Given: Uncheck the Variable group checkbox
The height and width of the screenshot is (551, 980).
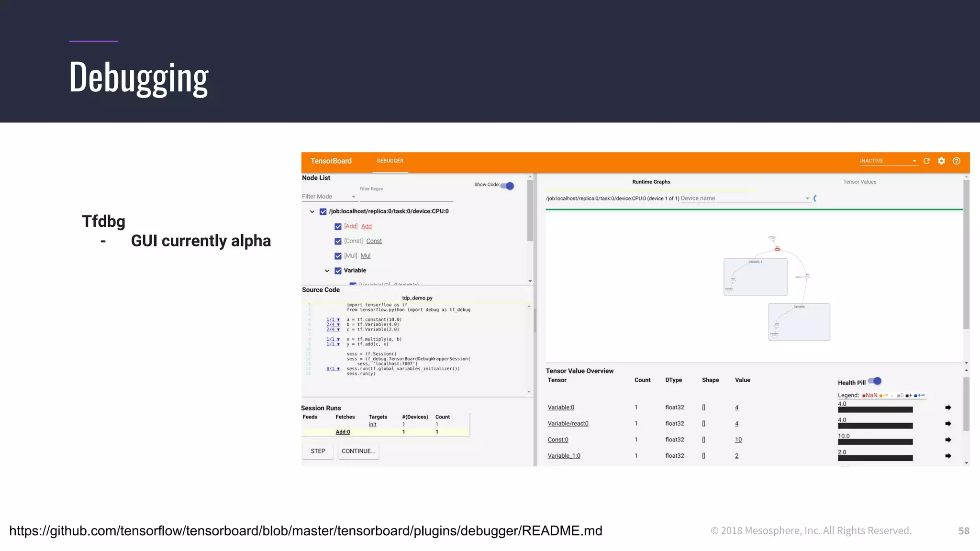Looking at the screenshot, I should click(338, 271).
